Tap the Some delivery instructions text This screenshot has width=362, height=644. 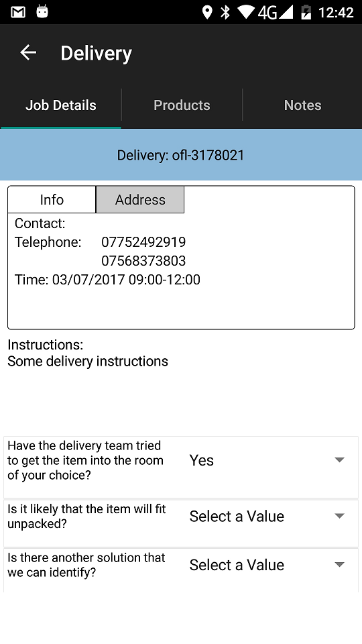coord(88,361)
